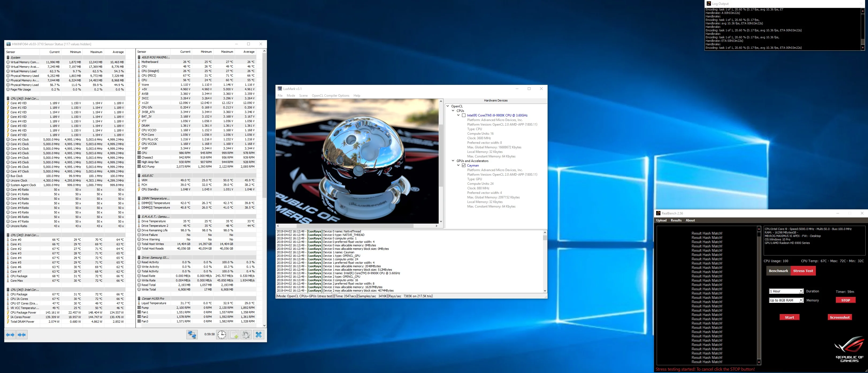Click the Log Output window icon
Viewport: 868px width, 373px height.
708,4
